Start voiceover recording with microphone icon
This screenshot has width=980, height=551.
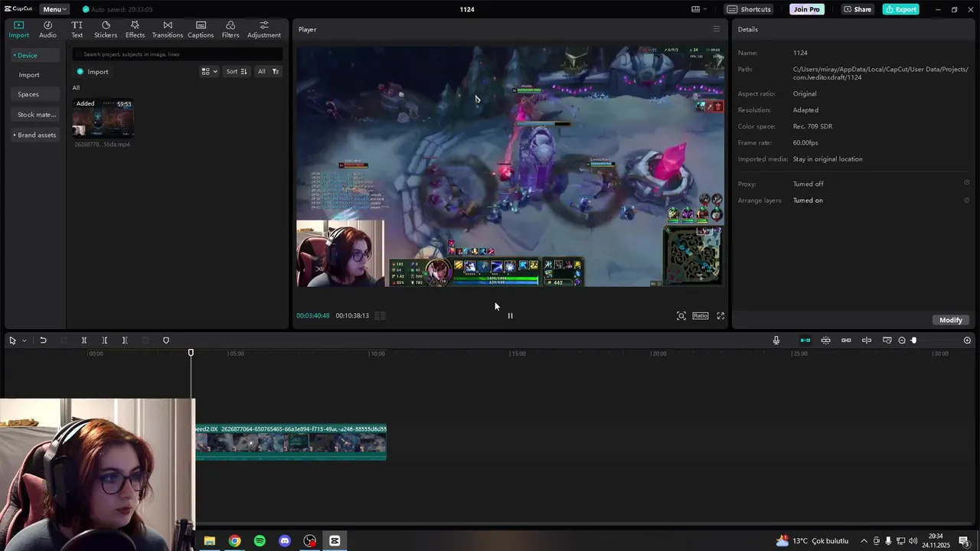(776, 341)
